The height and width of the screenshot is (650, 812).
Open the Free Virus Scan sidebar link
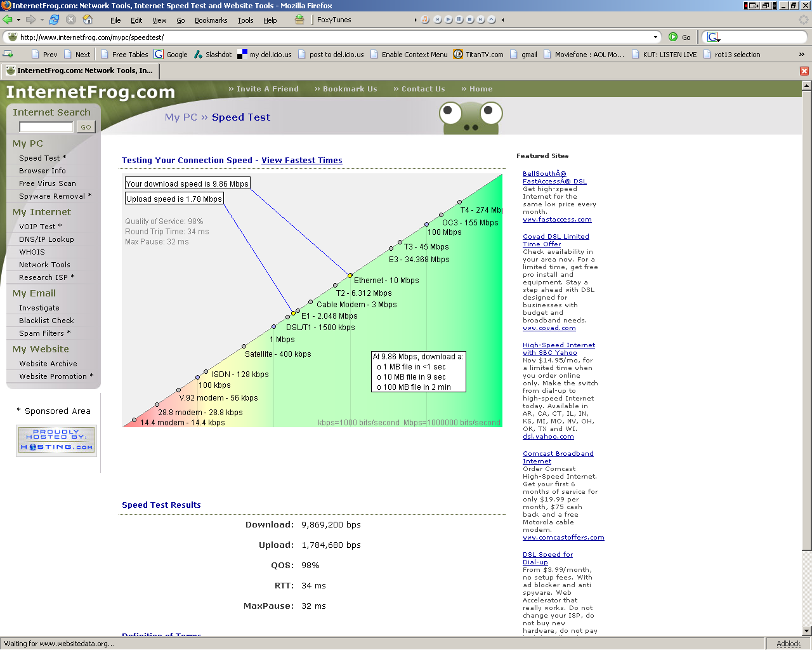click(48, 183)
